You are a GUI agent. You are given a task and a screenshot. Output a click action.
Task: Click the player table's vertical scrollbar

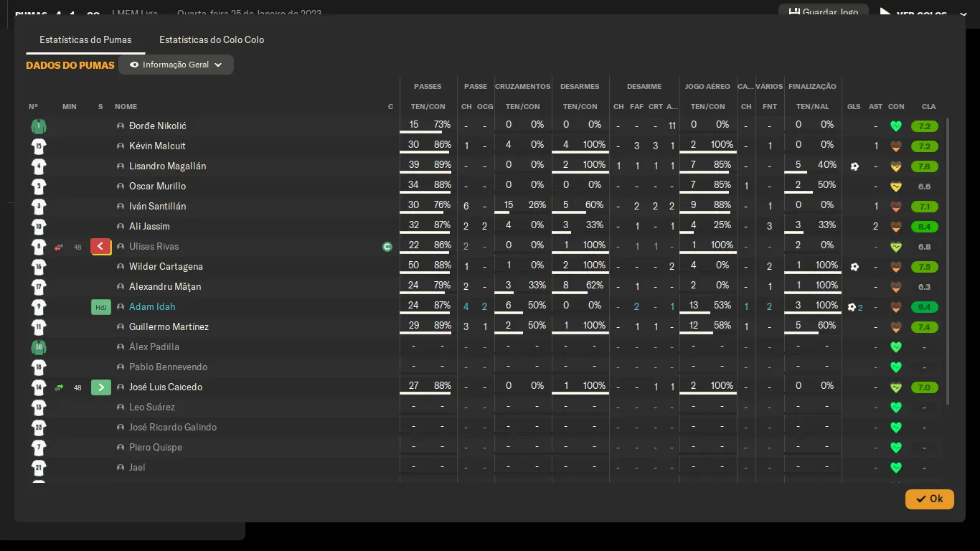click(x=948, y=261)
